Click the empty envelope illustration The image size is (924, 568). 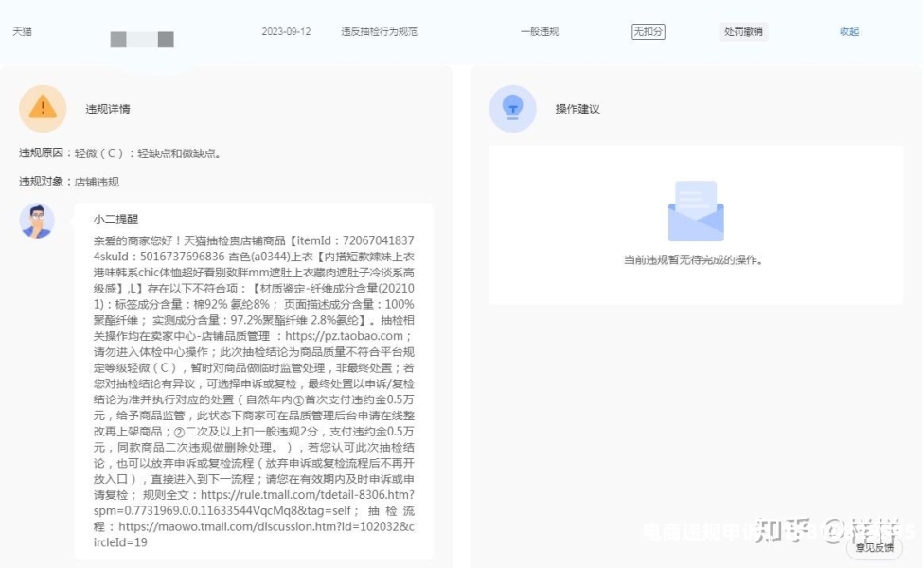696,211
